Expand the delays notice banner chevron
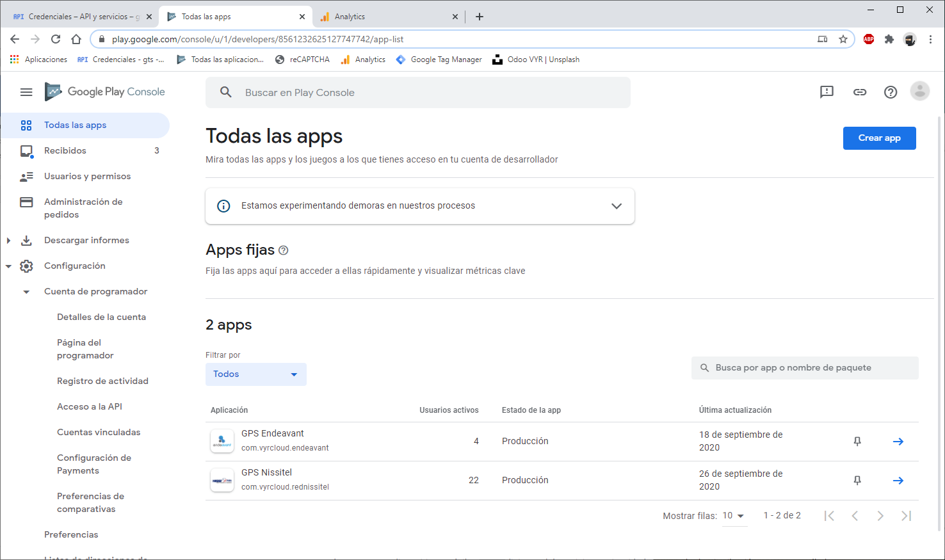This screenshot has height=560, width=945. click(x=616, y=206)
